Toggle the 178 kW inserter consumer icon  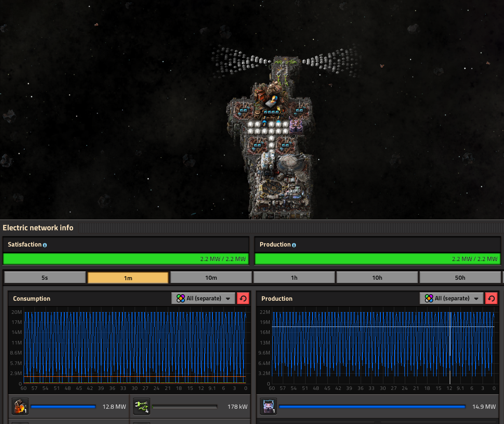142,407
